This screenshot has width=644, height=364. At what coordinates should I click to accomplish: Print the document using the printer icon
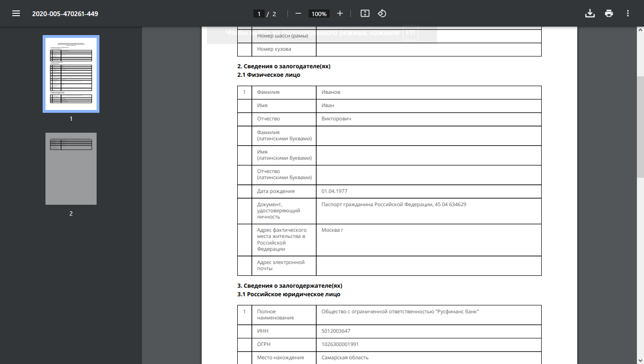point(609,13)
